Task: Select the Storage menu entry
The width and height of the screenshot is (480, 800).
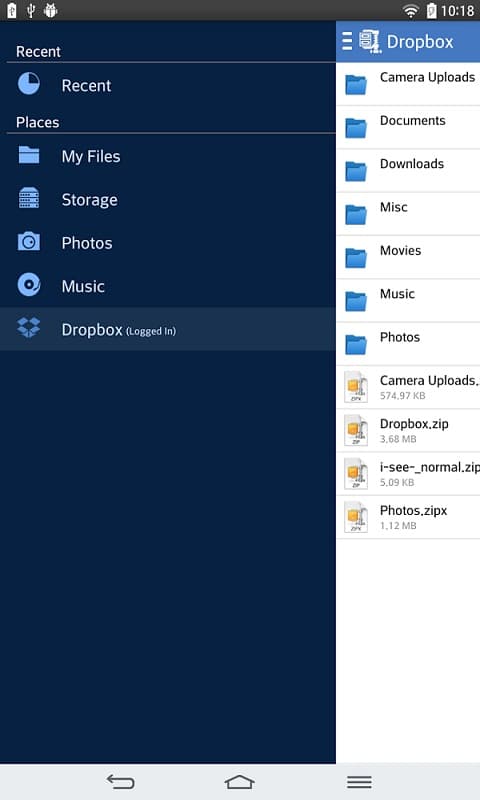Action: (168, 199)
